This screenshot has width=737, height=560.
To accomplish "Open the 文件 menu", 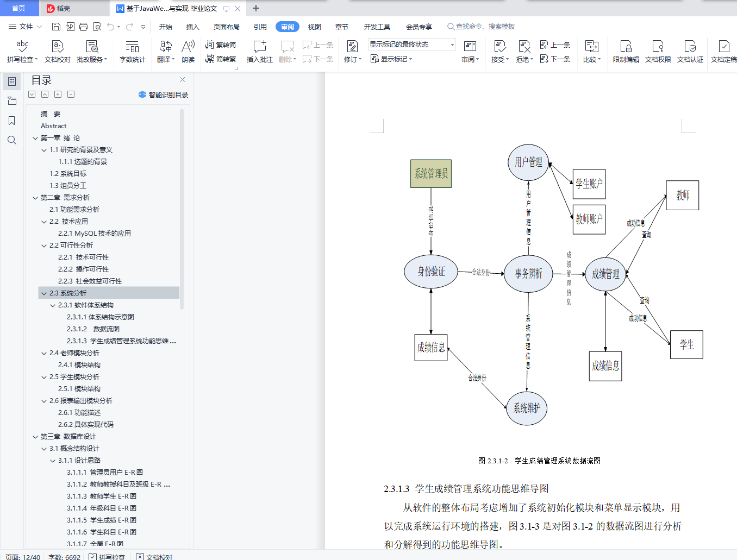I will [25, 27].
